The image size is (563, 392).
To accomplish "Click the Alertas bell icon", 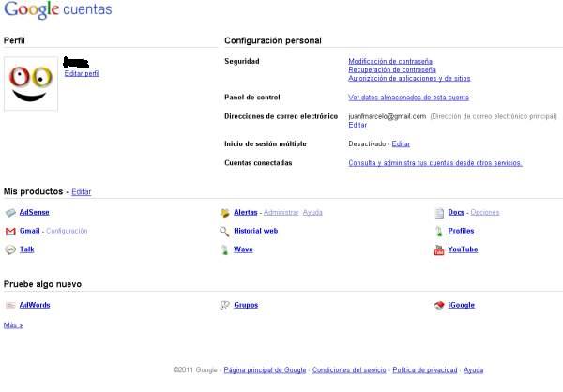I will [x=224, y=212].
